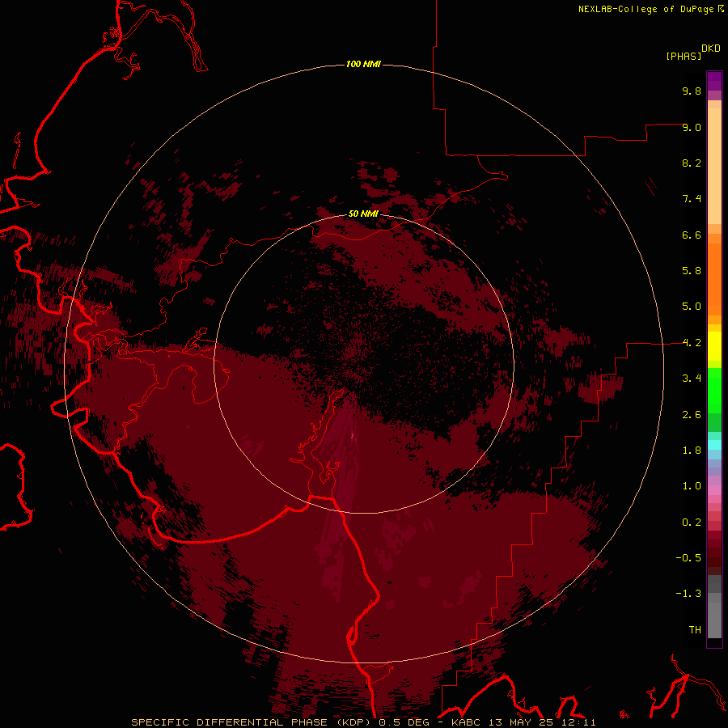Click the purple segment atop the color bar
This screenshot has height=728, width=728.
point(714,81)
